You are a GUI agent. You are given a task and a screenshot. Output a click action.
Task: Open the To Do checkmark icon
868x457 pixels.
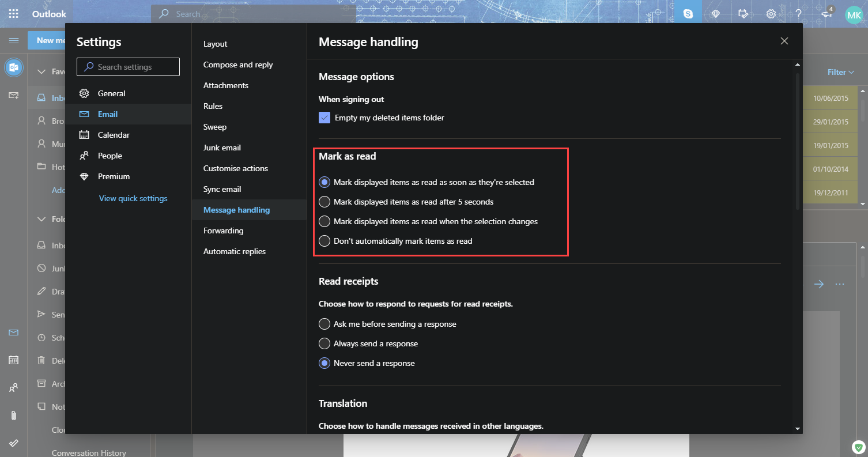pyautogui.click(x=14, y=443)
